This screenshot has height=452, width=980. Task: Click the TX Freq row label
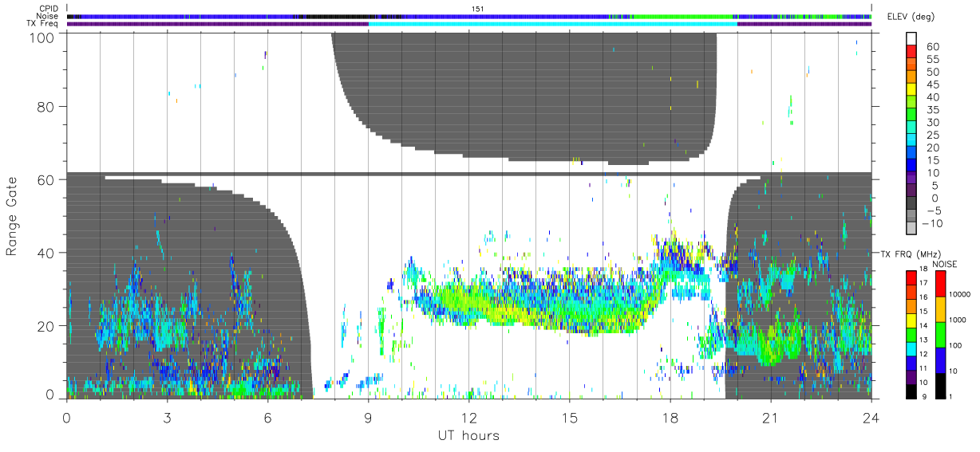point(44,23)
